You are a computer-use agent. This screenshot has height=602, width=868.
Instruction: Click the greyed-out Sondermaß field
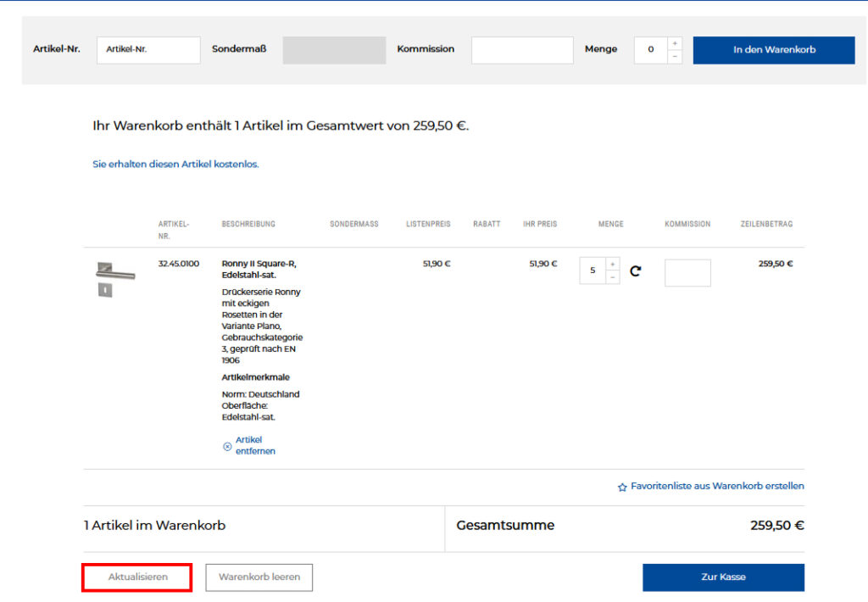point(334,50)
